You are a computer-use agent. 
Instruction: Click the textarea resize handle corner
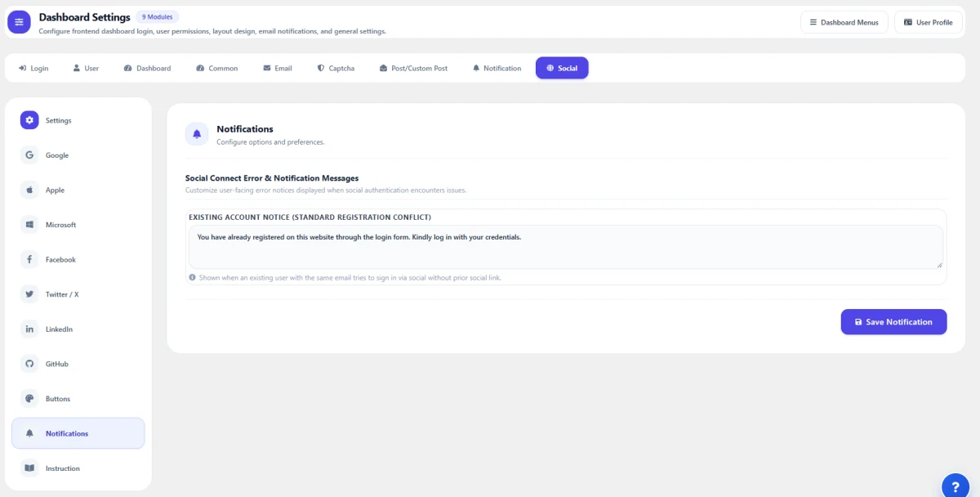click(939, 265)
